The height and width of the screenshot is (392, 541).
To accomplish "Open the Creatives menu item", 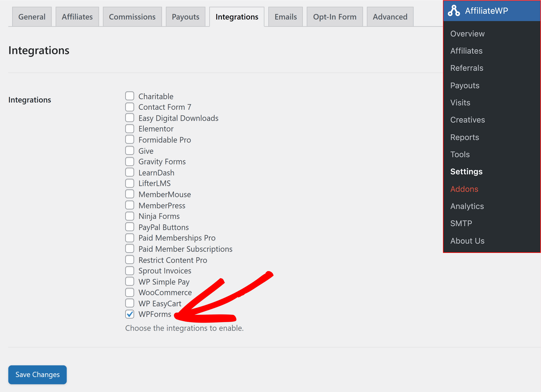I will click(x=467, y=120).
